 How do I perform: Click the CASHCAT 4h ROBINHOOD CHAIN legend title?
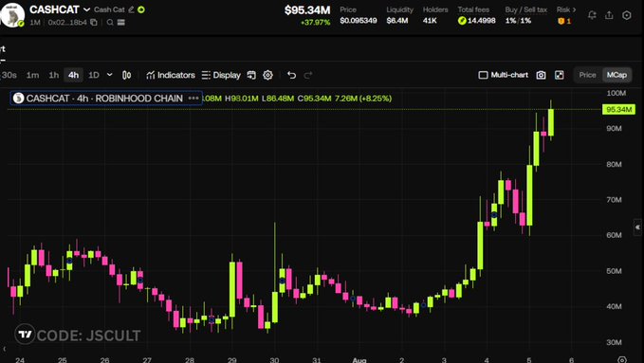[x=104, y=99]
